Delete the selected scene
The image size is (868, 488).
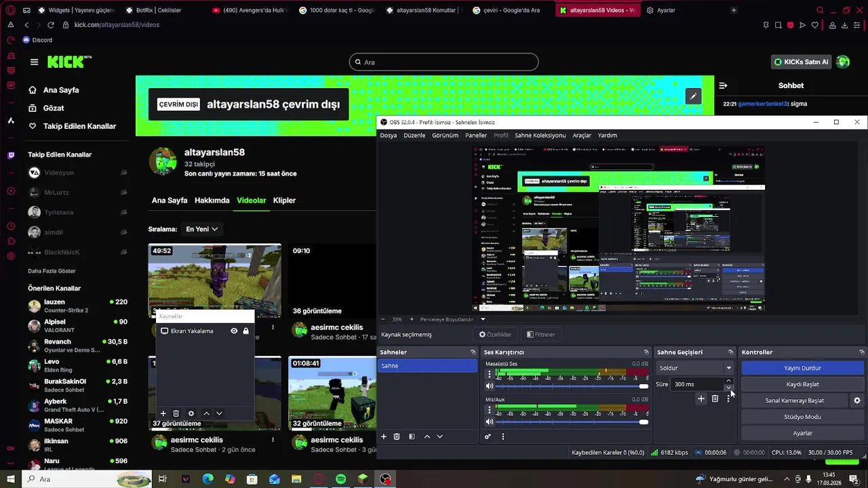[397, 436]
